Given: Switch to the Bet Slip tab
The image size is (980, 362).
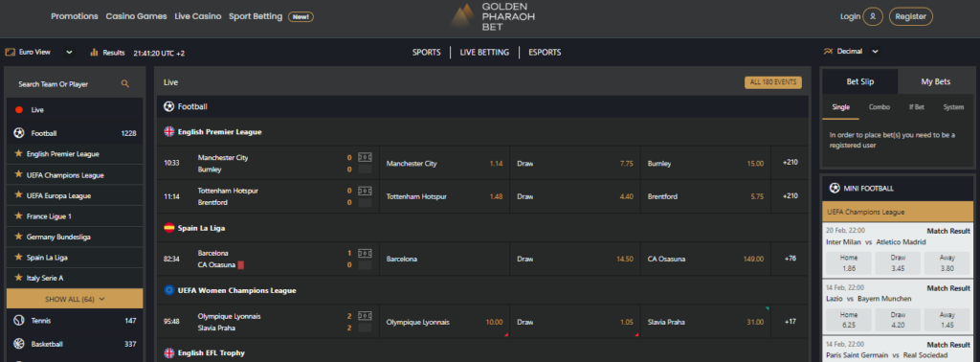Looking at the screenshot, I should pos(860,82).
